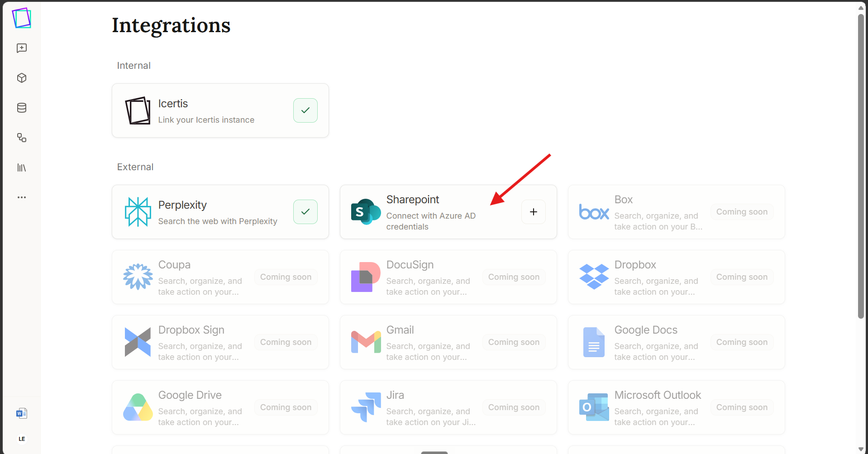Viewport: 868px width, 454px height.
Task: Click the Jira card title
Action: (x=395, y=395)
